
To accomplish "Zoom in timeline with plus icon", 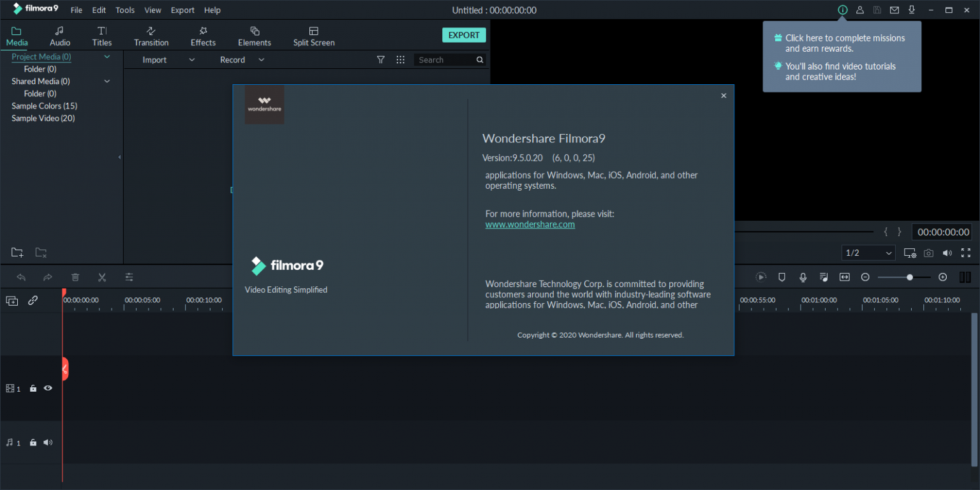I will click(943, 277).
